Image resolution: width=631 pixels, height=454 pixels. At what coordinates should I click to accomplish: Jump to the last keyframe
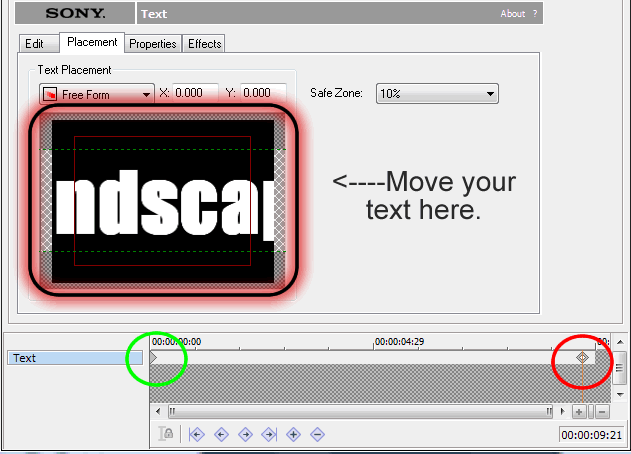[x=269, y=434]
